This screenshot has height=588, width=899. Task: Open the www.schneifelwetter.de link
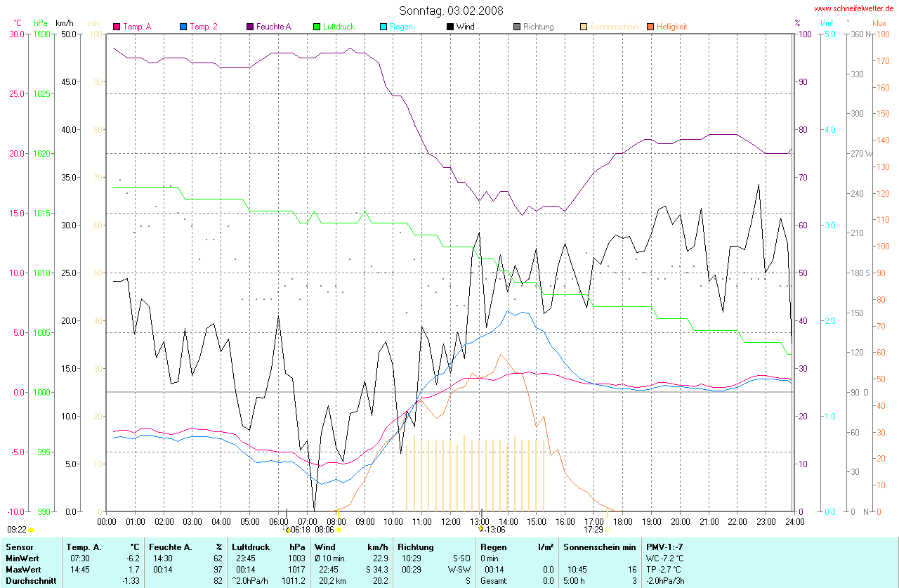tap(855, 9)
